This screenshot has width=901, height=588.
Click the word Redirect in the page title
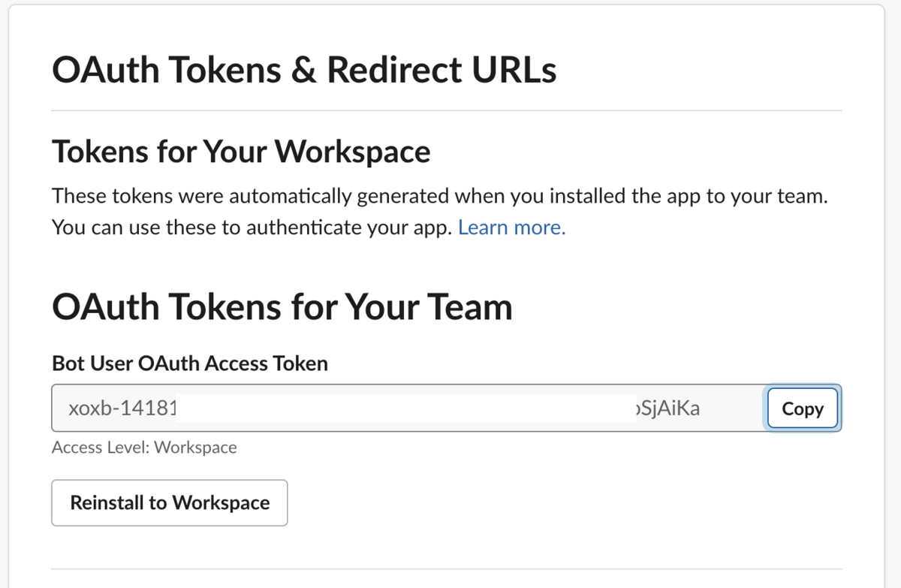click(393, 71)
